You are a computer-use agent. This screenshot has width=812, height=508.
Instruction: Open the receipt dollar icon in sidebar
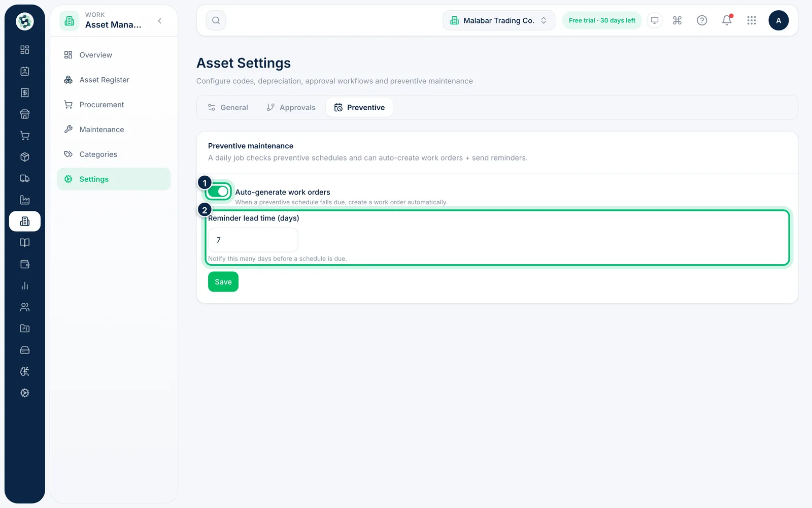tap(24, 92)
